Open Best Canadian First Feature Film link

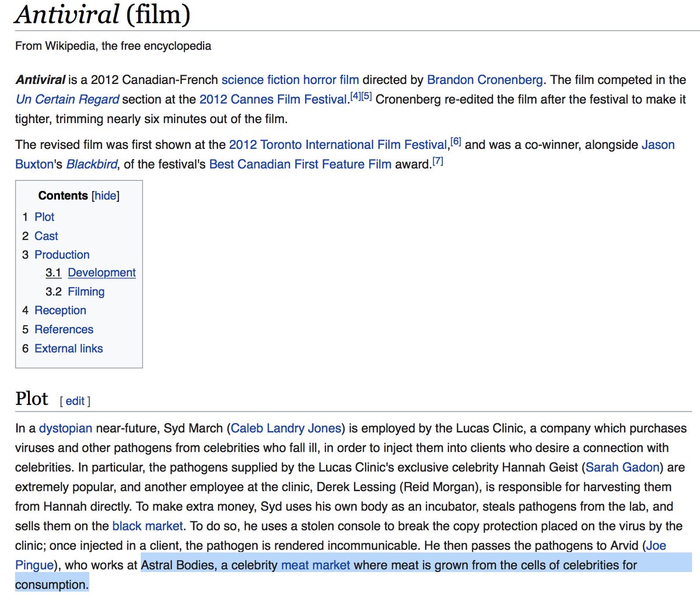[x=300, y=164]
